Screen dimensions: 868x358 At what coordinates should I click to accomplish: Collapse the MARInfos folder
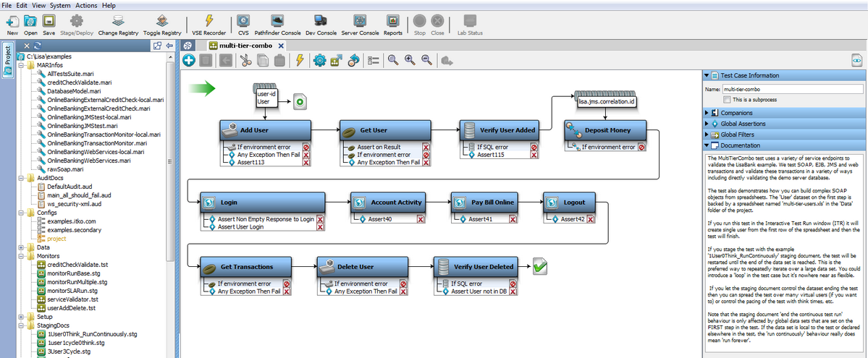click(x=21, y=65)
